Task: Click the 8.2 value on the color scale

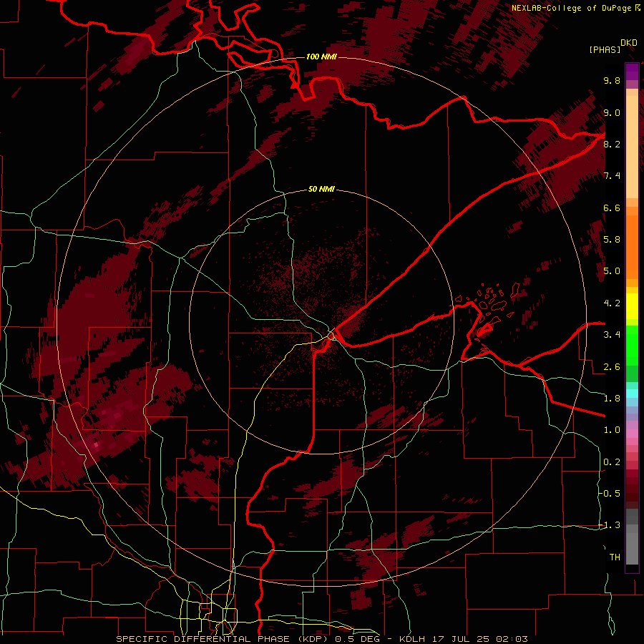Action: [x=612, y=144]
